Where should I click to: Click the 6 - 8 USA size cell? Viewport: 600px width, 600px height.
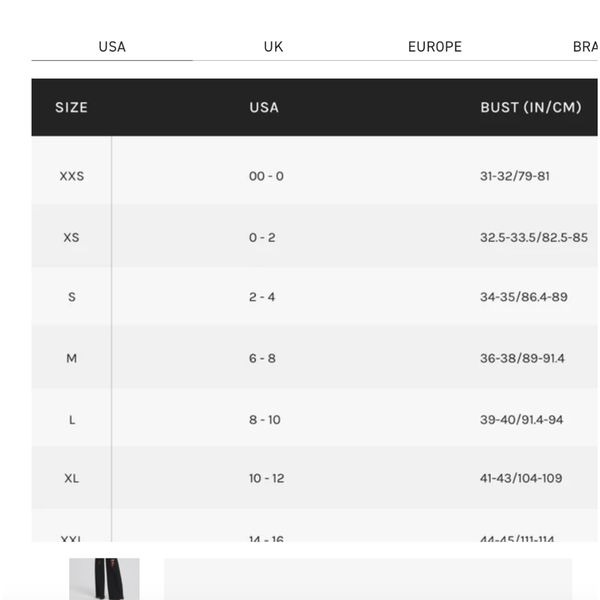[x=262, y=358]
